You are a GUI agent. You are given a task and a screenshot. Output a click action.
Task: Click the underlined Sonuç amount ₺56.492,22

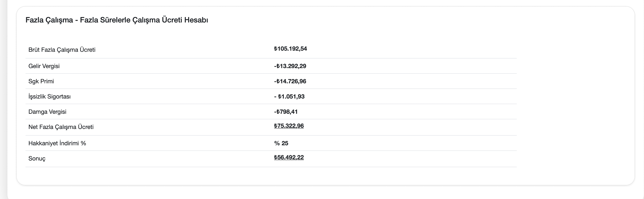click(289, 158)
